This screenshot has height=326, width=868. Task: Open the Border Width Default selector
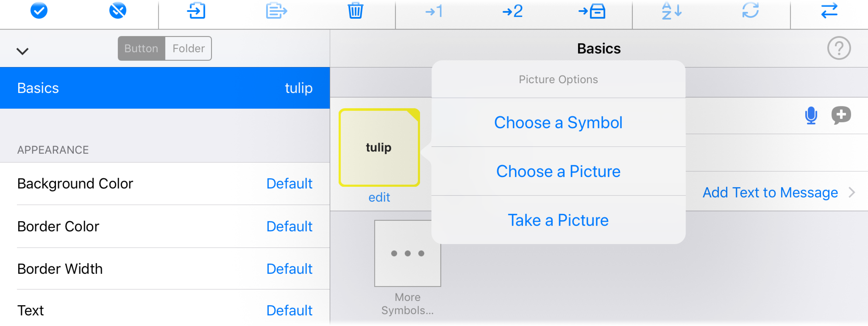[289, 269]
